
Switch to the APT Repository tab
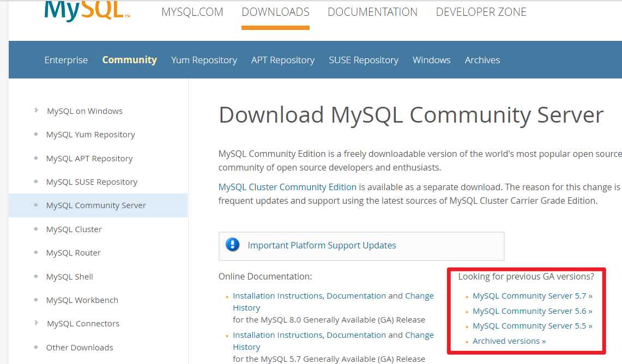coord(283,60)
